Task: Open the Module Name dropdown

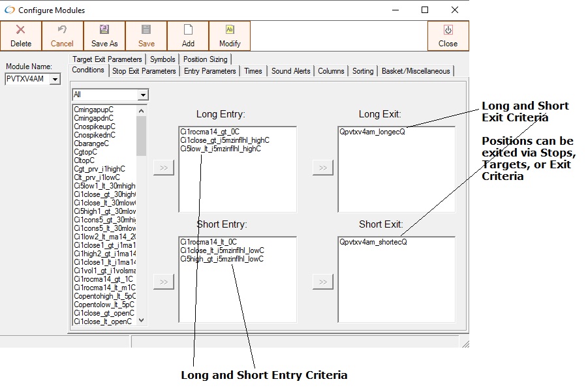Action: click(x=55, y=79)
